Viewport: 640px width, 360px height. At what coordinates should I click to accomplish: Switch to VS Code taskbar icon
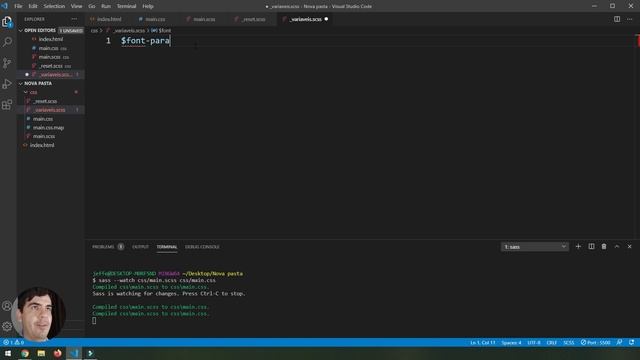74,353
